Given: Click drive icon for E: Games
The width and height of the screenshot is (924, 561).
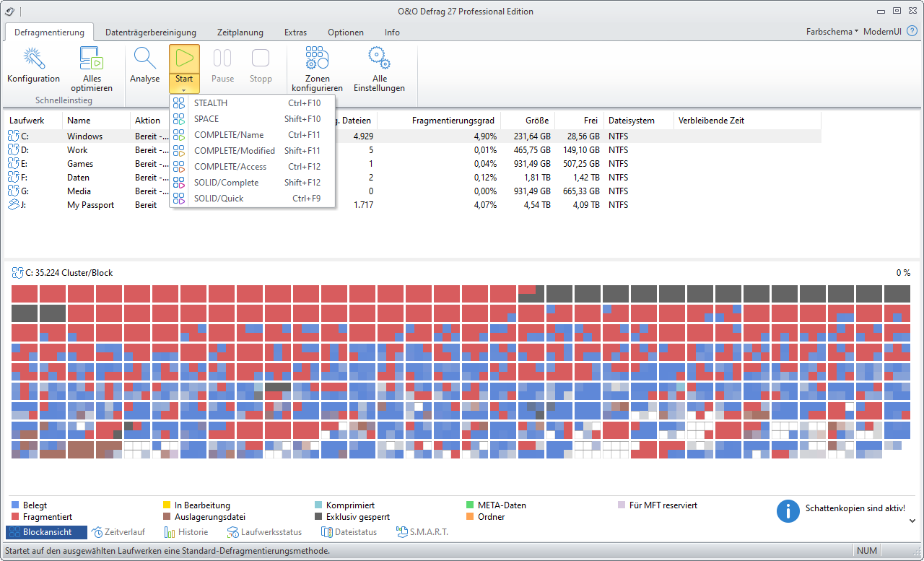Looking at the screenshot, I should (14, 163).
